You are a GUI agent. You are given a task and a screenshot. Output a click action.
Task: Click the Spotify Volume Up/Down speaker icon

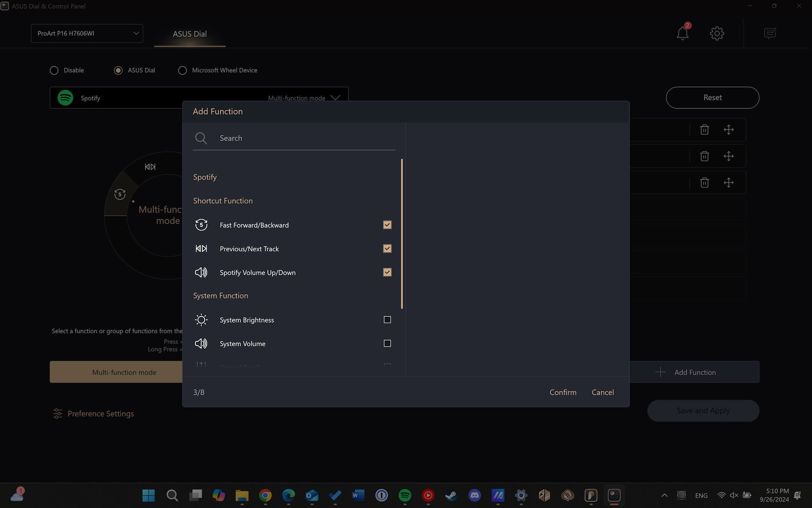[201, 272]
